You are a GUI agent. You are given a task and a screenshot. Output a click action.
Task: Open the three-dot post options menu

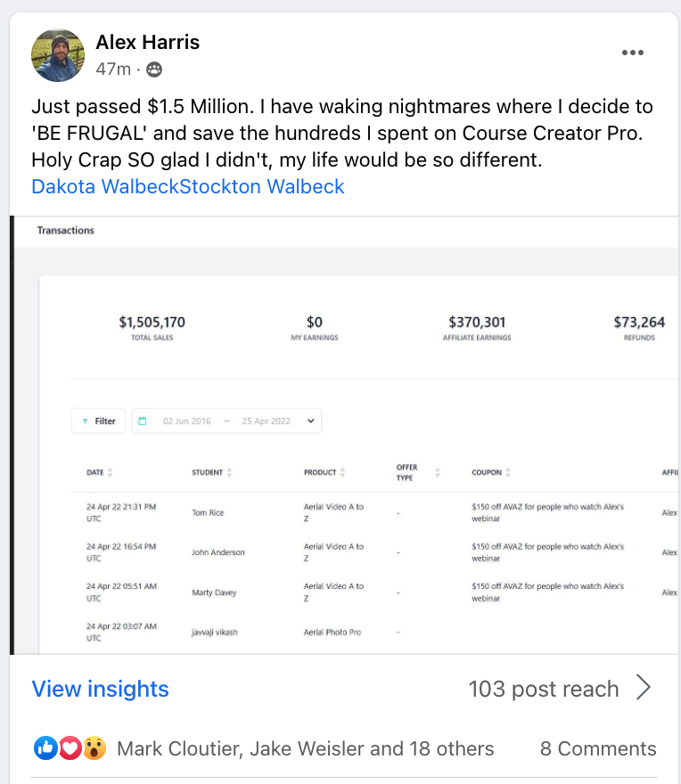(632, 53)
